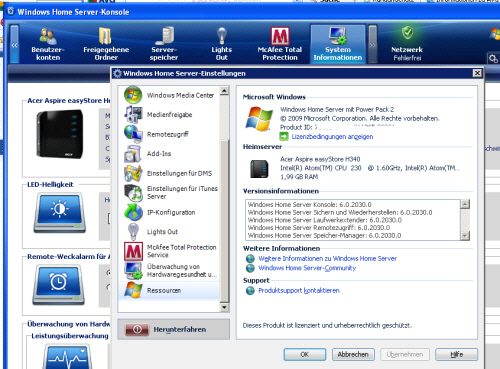Click the IP-Konfiguration globe icon
This screenshot has height=369, width=500.
pos(133,212)
